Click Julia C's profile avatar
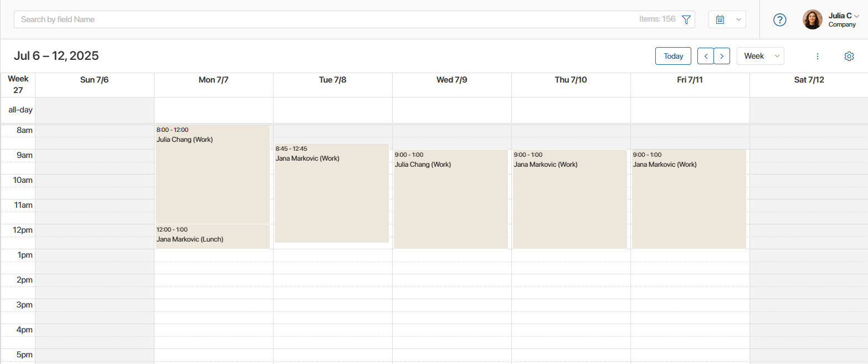 [812, 19]
